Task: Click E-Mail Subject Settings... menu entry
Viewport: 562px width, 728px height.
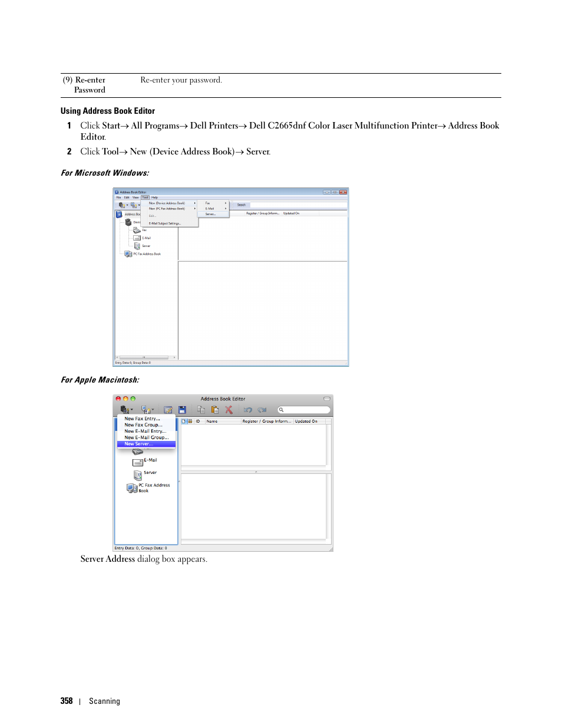Action: click(164, 223)
